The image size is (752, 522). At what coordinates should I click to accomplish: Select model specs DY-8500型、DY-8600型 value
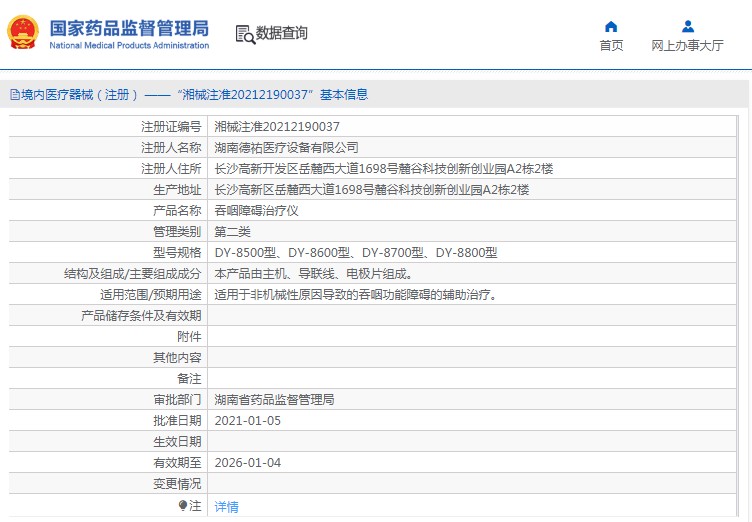[356, 253]
